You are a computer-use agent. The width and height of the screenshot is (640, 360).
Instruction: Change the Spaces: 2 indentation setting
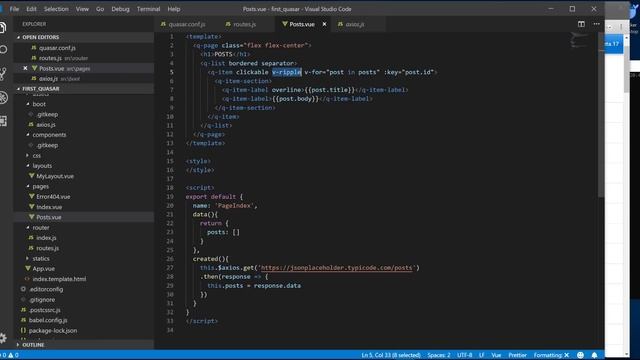tap(439, 355)
